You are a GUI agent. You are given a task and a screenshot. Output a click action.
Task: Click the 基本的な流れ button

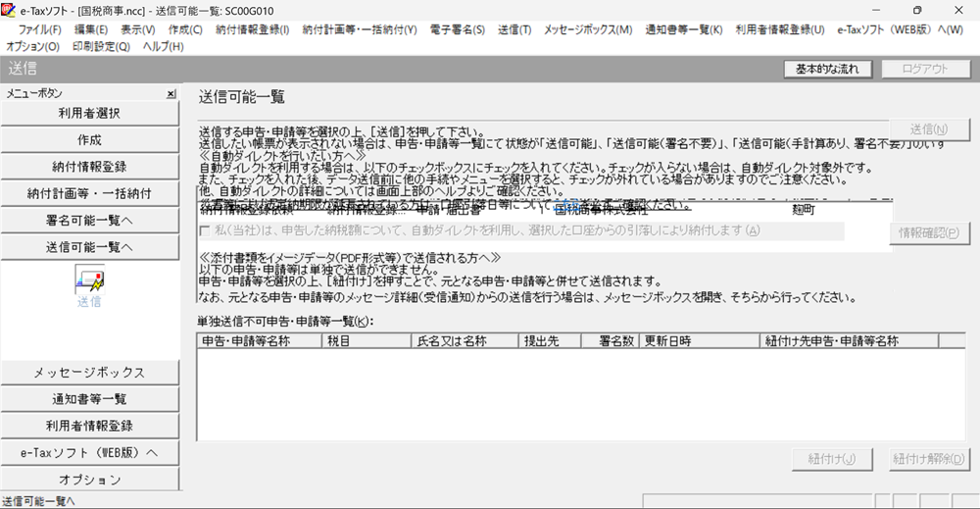point(827,69)
